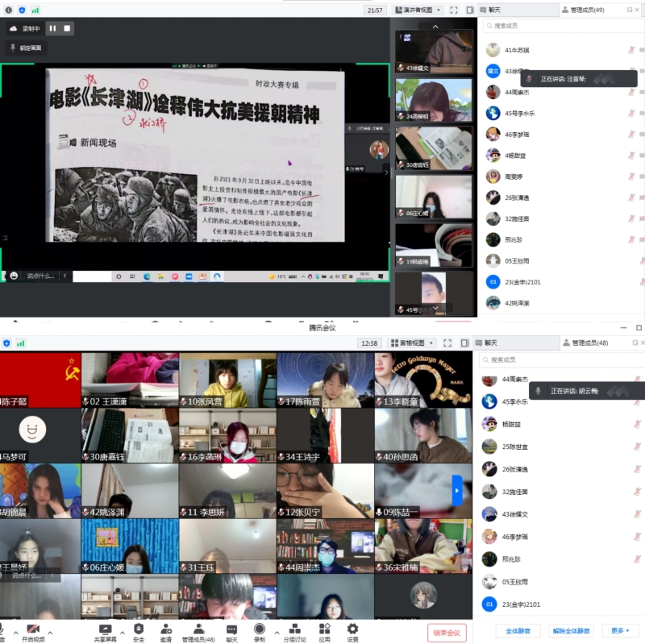Viewport: 645px width, 644px height.
Task: Toggle mute for 43徐耀文 in lower member list
Action: [637, 514]
